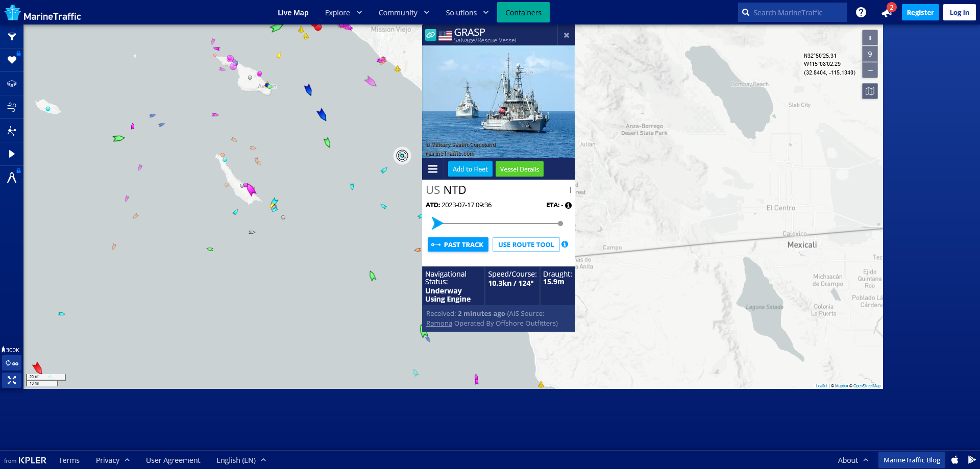Image resolution: width=980 pixels, height=469 pixels.
Task: Zoom in on the map
Action: 870,38
